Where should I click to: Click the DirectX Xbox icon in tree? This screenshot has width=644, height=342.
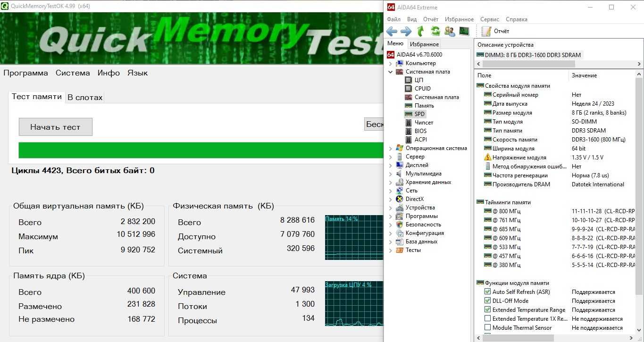pyautogui.click(x=400, y=199)
